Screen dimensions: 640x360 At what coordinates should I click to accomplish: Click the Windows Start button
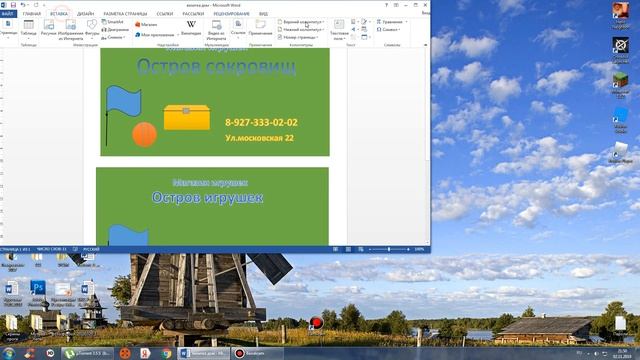point(8,353)
